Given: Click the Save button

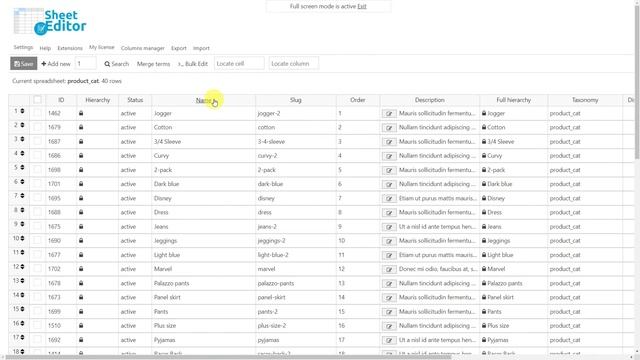Looking at the screenshot, I should [x=24, y=64].
